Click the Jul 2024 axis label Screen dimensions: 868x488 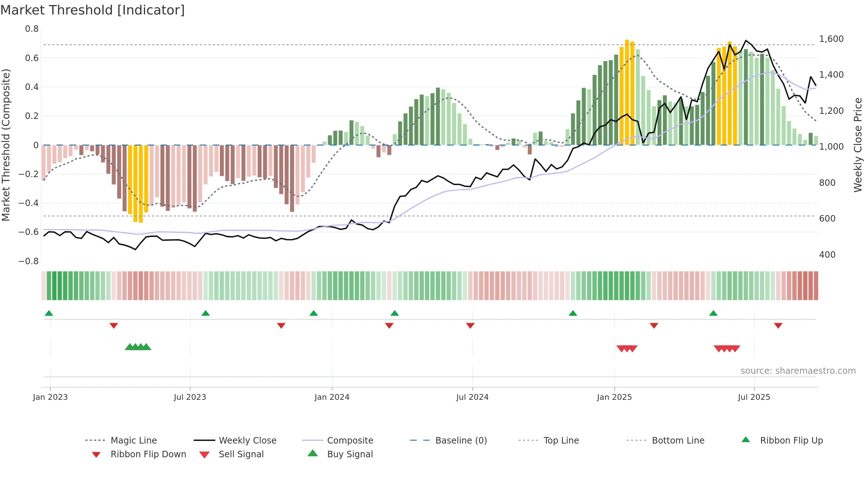click(x=472, y=397)
